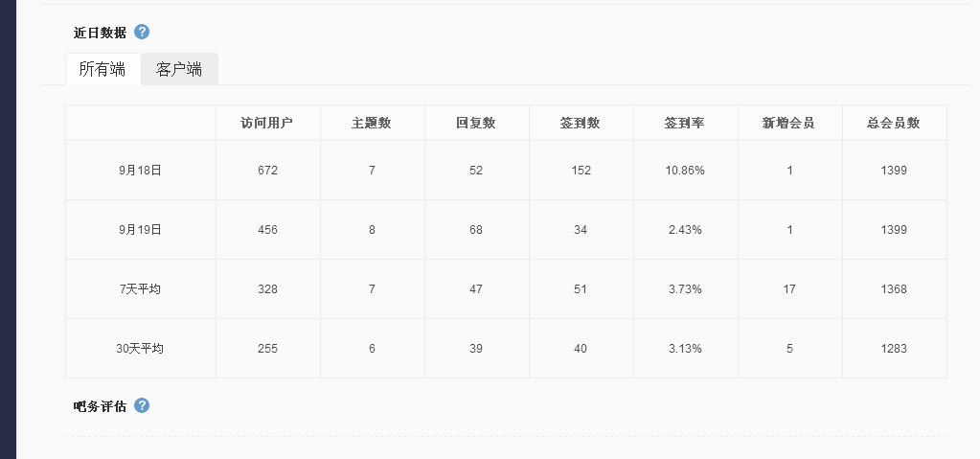Select the 7天平均 row label
The width and height of the screenshot is (980, 459).
click(140, 289)
